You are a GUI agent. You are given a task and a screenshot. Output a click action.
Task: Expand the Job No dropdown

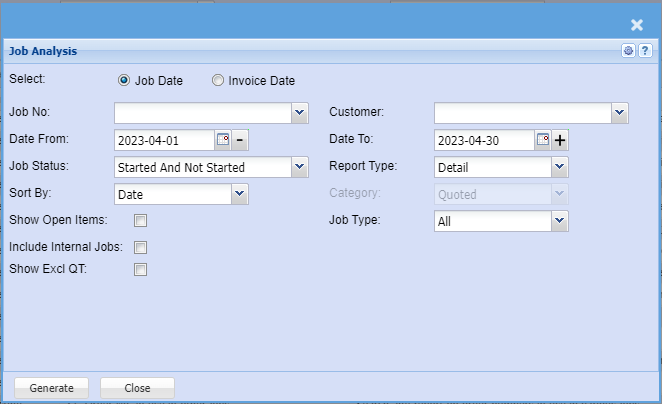pyautogui.click(x=300, y=113)
